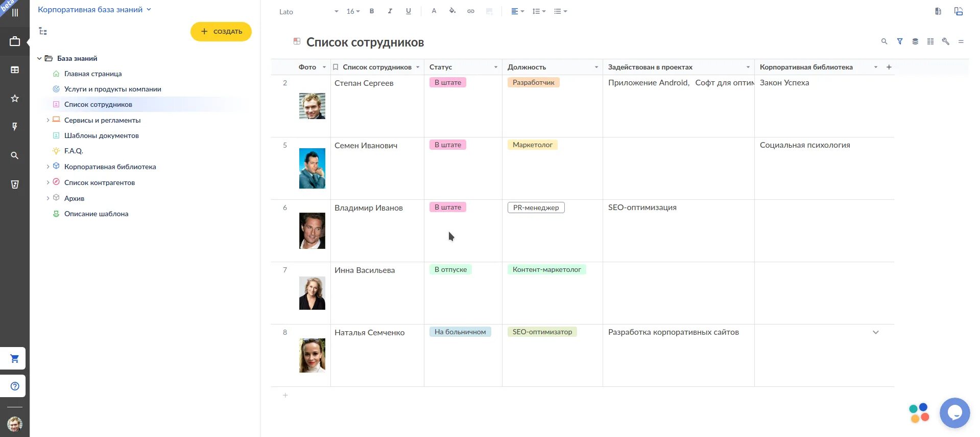Open Услуги и продукты компании page

112,89
